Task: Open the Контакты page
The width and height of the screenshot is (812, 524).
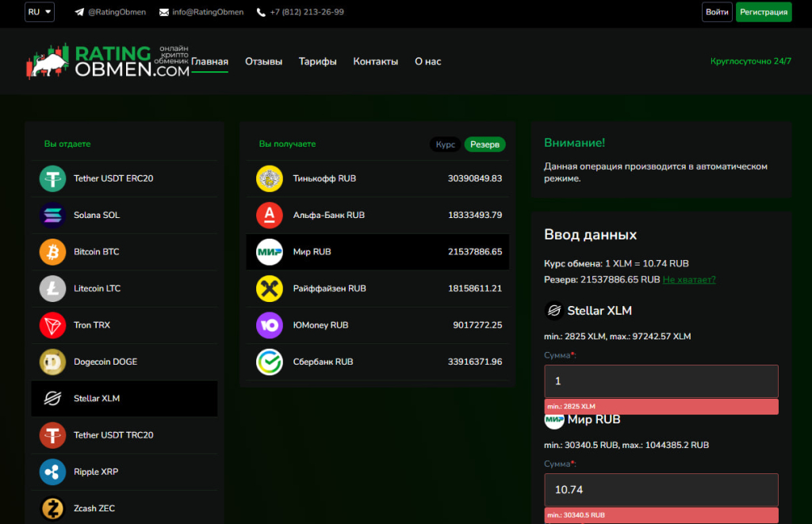Action: point(375,62)
